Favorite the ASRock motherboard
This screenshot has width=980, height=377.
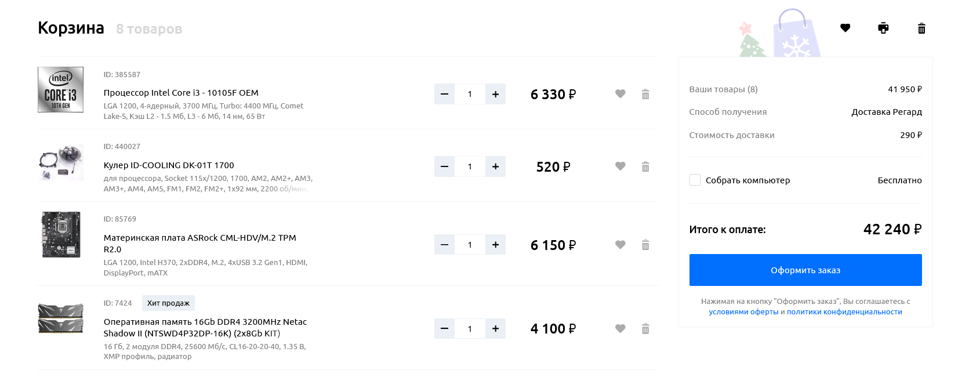point(620,245)
